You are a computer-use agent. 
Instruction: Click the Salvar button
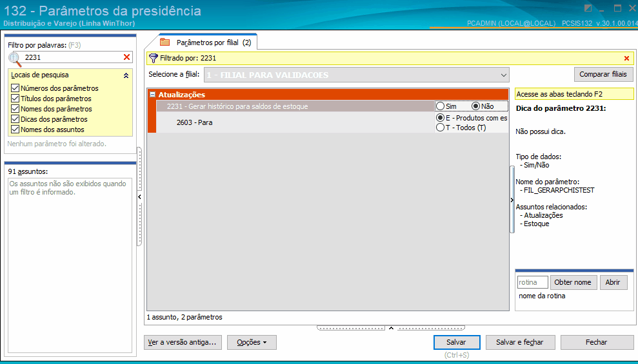pyautogui.click(x=457, y=342)
